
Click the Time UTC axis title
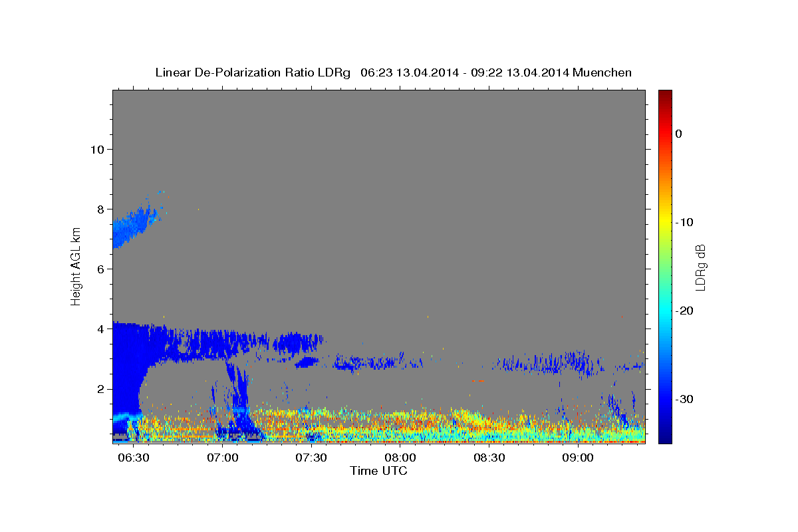(378, 471)
